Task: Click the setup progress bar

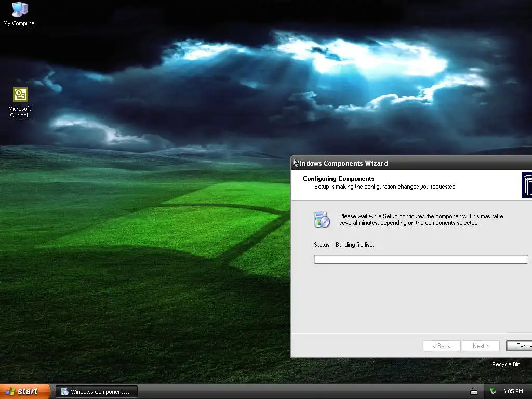Action: [421, 259]
